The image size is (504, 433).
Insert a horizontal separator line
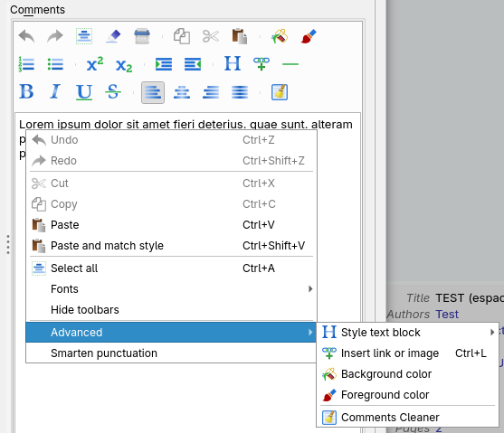[x=290, y=64]
